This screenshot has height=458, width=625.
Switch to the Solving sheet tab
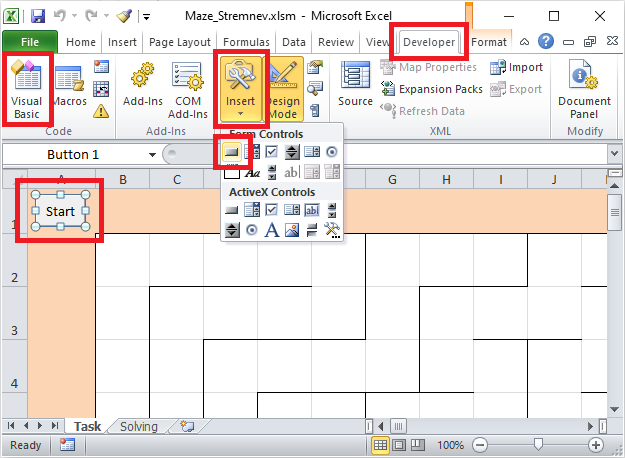pyautogui.click(x=139, y=427)
